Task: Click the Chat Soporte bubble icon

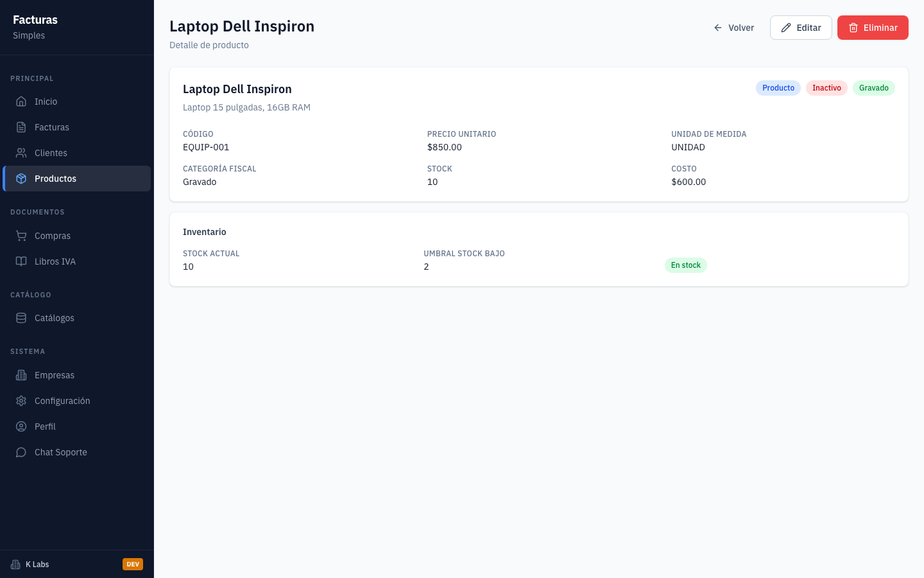Action: tap(21, 452)
